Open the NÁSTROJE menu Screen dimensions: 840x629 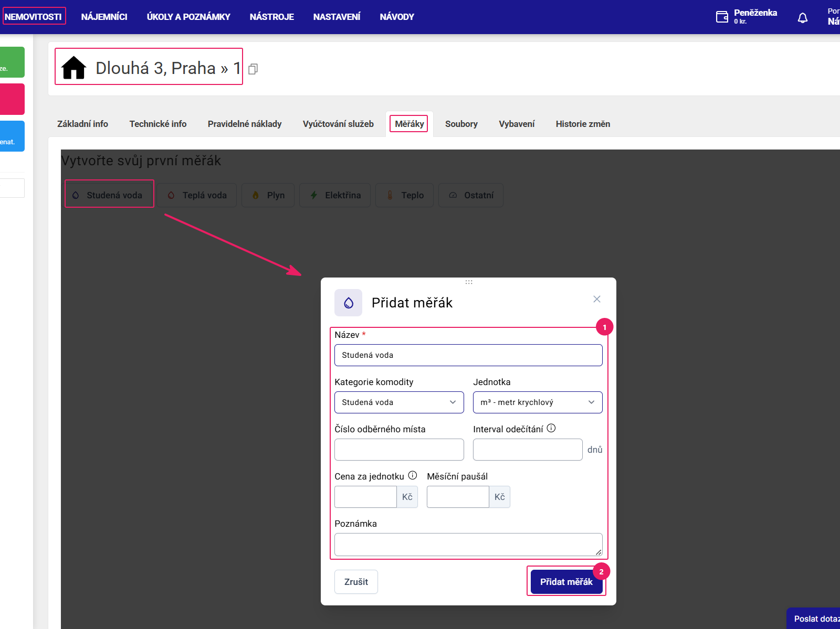click(x=272, y=17)
